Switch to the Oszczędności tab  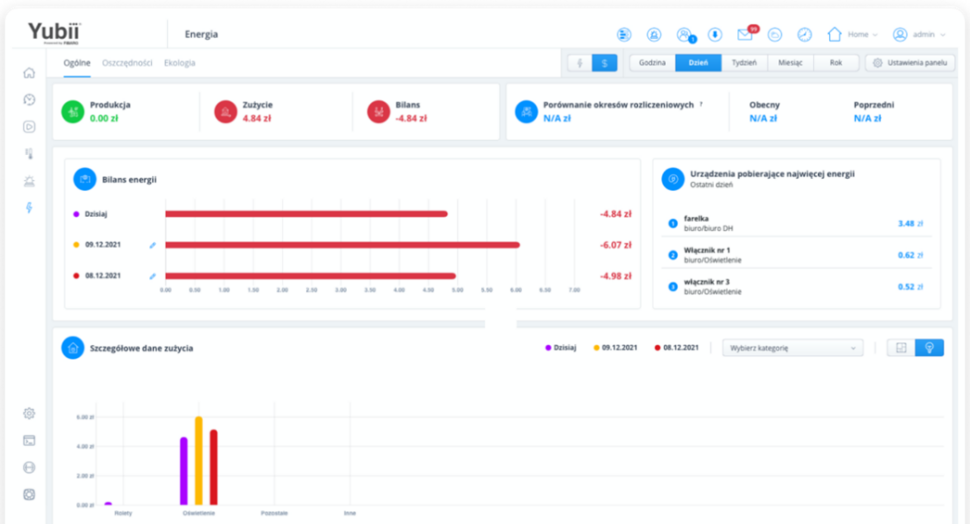tap(127, 63)
